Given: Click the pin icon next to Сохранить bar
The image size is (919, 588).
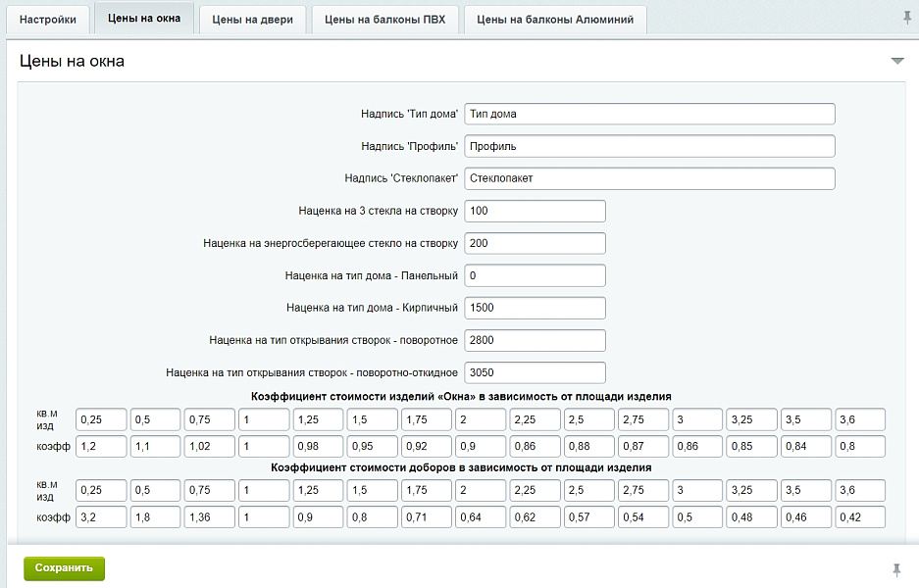Looking at the screenshot, I should pos(895,569).
